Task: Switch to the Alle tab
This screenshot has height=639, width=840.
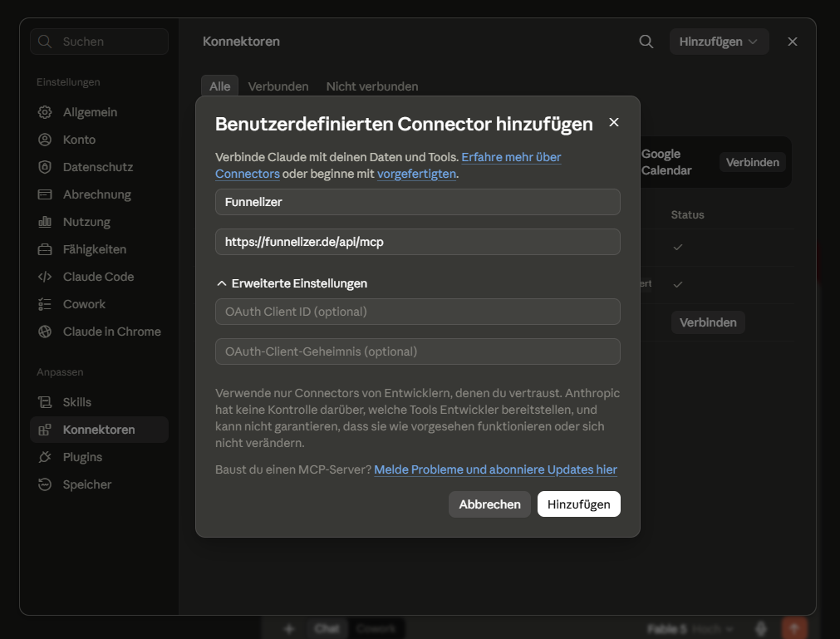Action: tap(219, 86)
